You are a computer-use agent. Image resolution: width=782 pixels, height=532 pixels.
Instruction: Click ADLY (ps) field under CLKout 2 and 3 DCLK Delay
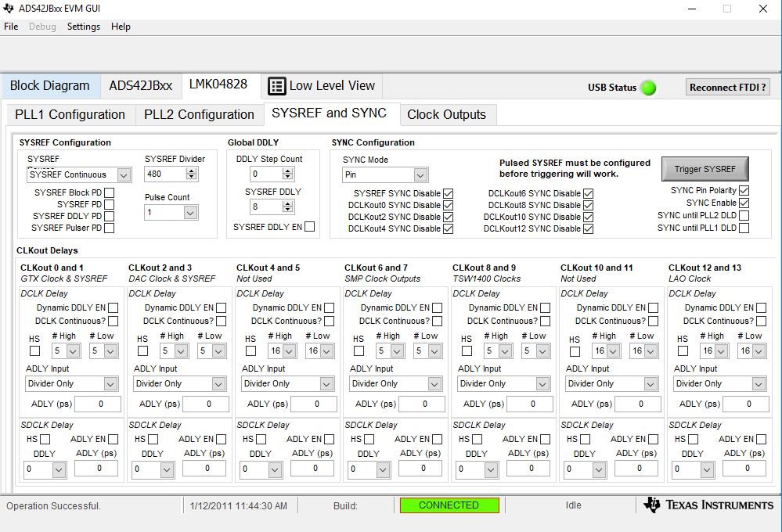point(205,404)
